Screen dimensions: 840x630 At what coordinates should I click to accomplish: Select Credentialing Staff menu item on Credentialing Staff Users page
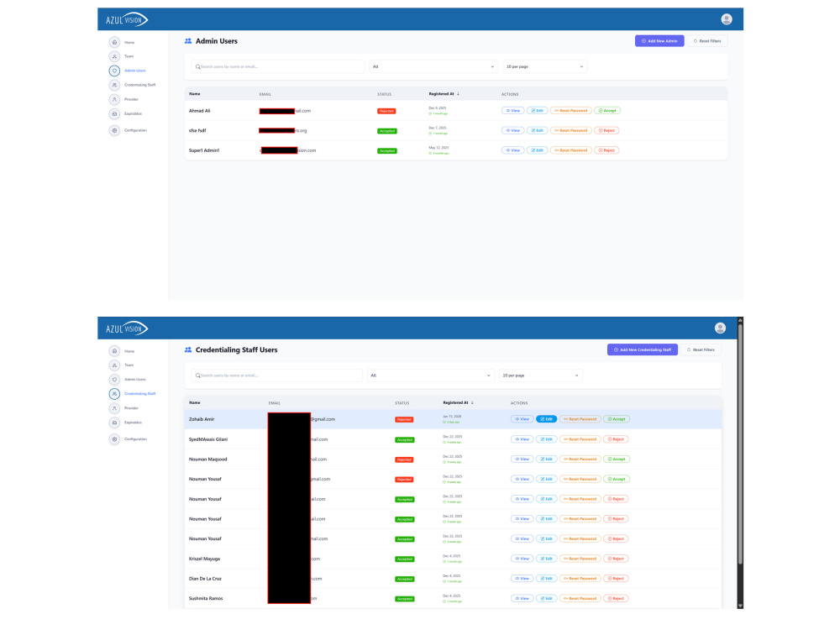[139, 394]
